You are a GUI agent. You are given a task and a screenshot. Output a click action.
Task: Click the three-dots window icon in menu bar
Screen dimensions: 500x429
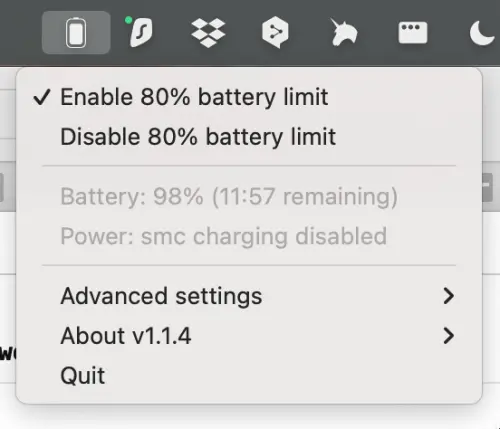pos(413,33)
